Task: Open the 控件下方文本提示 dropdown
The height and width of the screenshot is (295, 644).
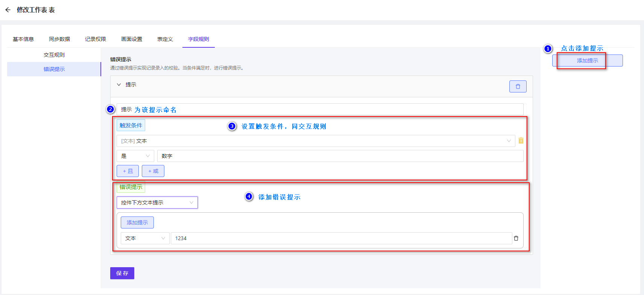Action: pyautogui.click(x=157, y=203)
